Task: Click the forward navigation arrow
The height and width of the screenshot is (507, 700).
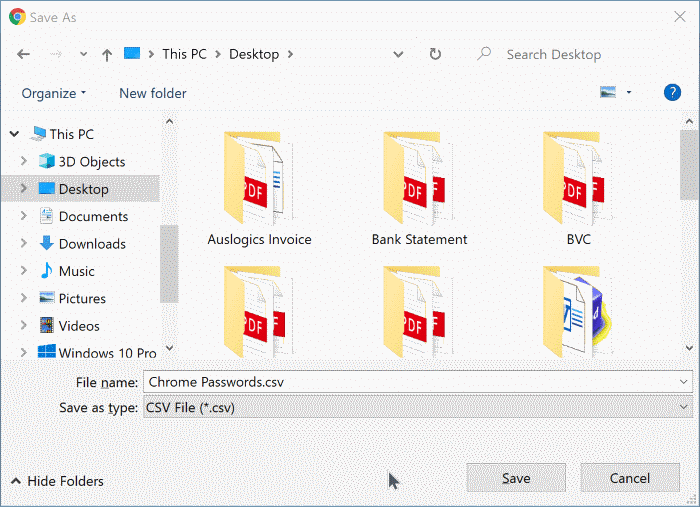Action: coord(56,54)
